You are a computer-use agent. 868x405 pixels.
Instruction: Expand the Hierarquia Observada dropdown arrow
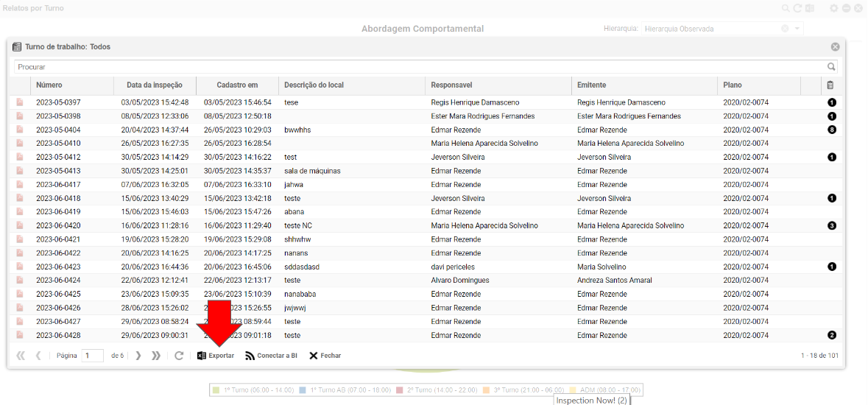(797, 29)
